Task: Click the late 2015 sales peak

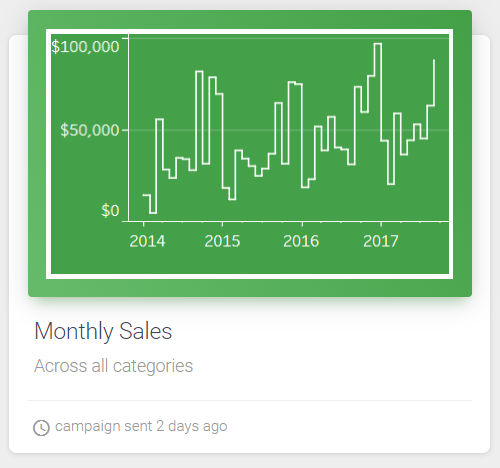Action: point(292,82)
